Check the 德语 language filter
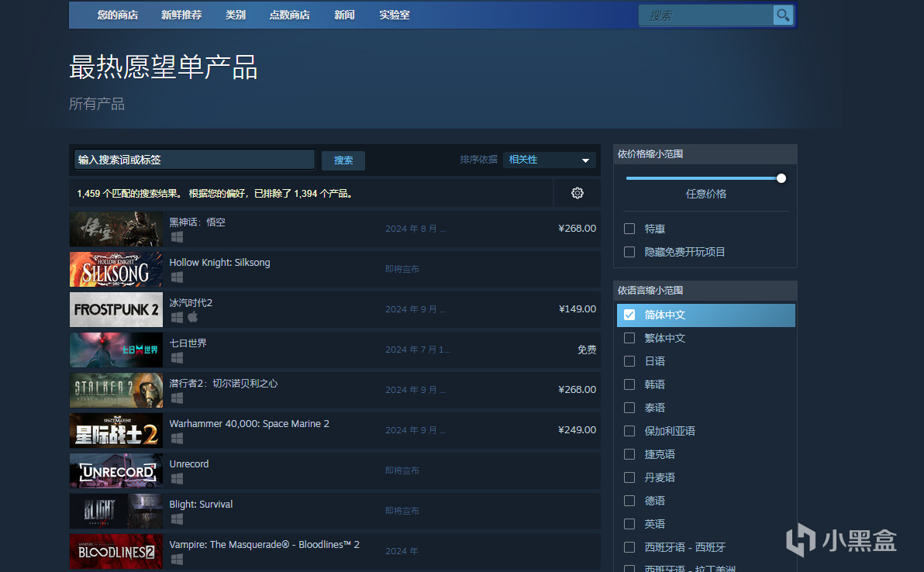The image size is (924, 572). [629, 501]
